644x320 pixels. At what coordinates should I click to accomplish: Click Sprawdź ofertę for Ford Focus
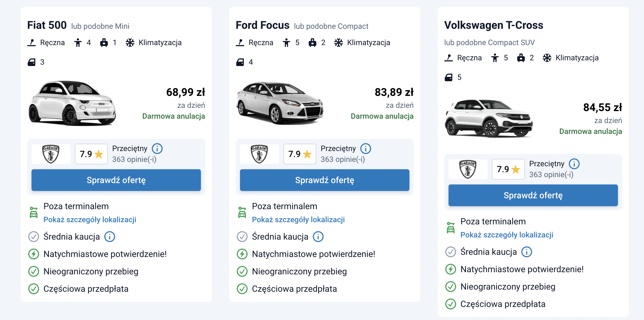325,180
